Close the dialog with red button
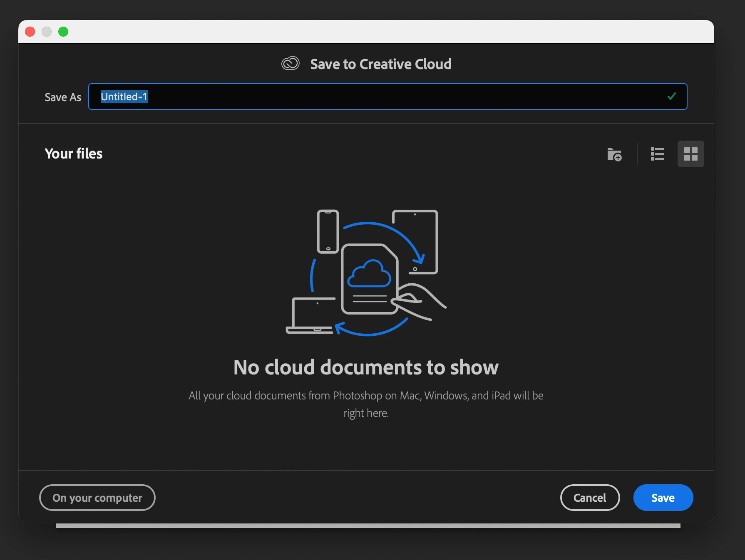This screenshot has height=560, width=745. click(x=30, y=32)
